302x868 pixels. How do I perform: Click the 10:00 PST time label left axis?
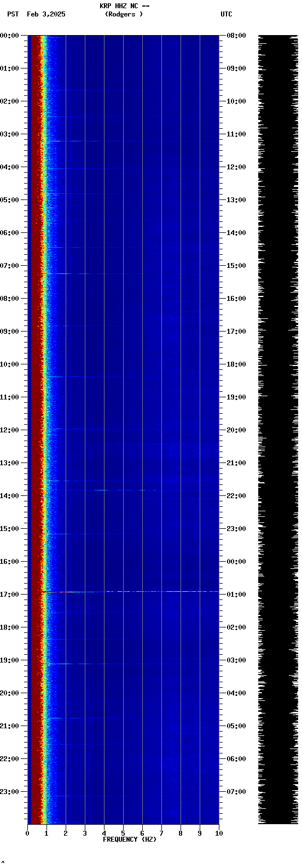tap(9, 364)
